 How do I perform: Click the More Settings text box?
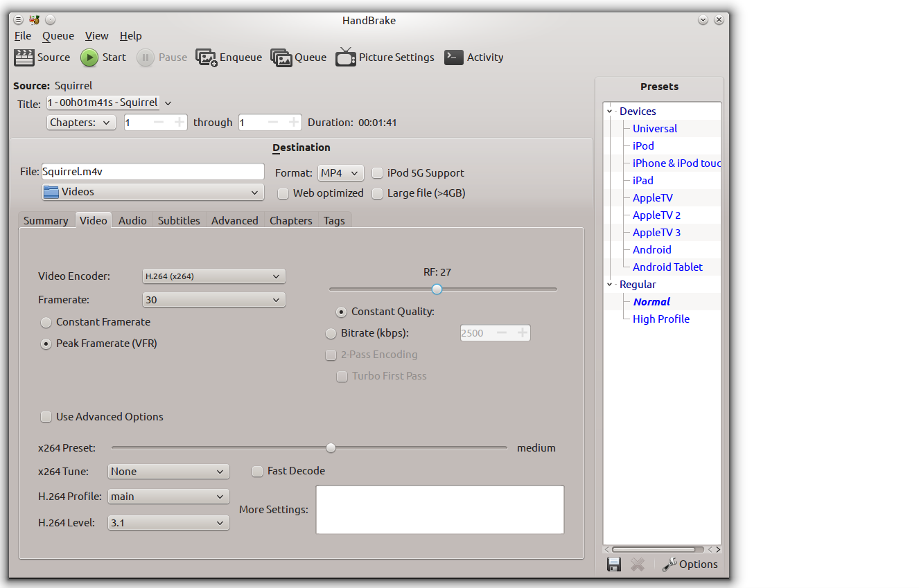point(440,510)
